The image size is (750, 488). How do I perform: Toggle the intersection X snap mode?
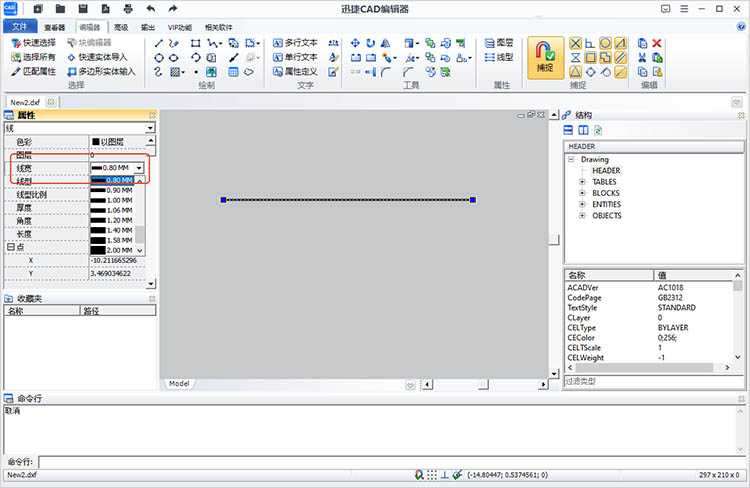[x=575, y=44]
